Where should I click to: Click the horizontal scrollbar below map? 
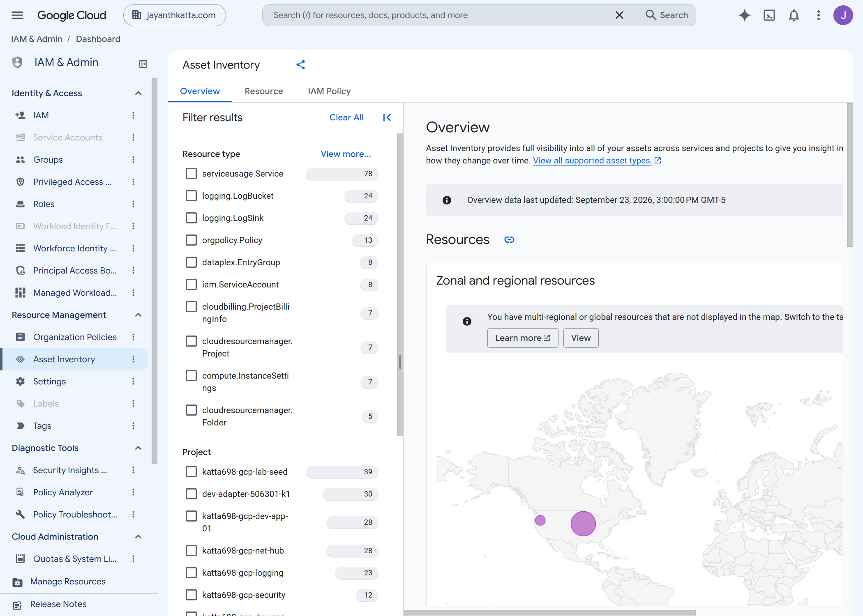tap(550, 612)
